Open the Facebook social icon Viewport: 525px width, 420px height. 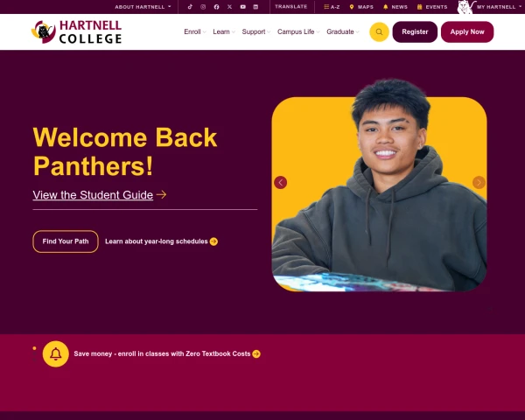pyautogui.click(x=216, y=7)
